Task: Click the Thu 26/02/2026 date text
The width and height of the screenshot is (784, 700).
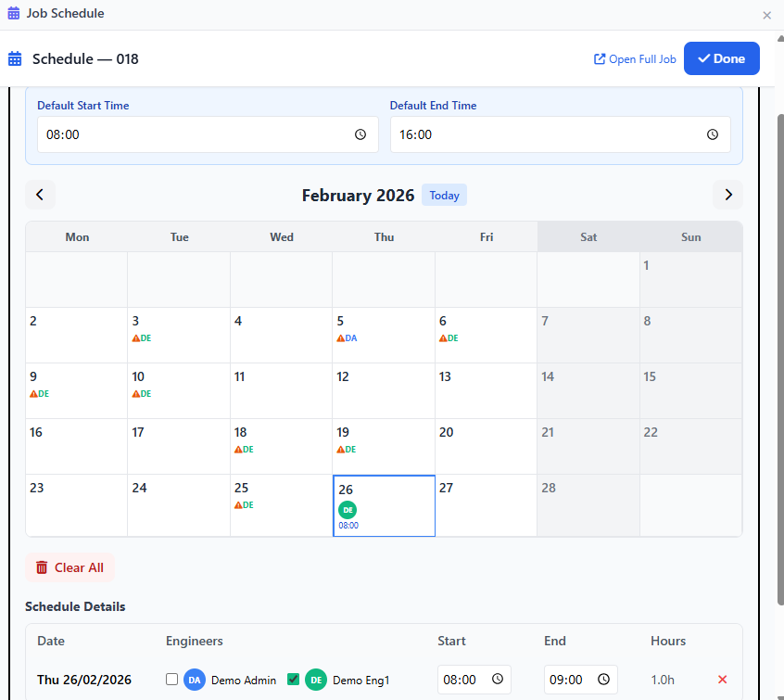Action: pyautogui.click(x=84, y=680)
